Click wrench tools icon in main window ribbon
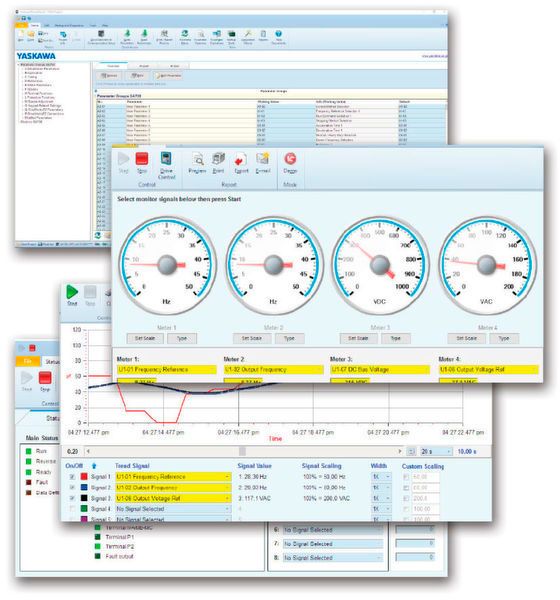 [x=248, y=34]
